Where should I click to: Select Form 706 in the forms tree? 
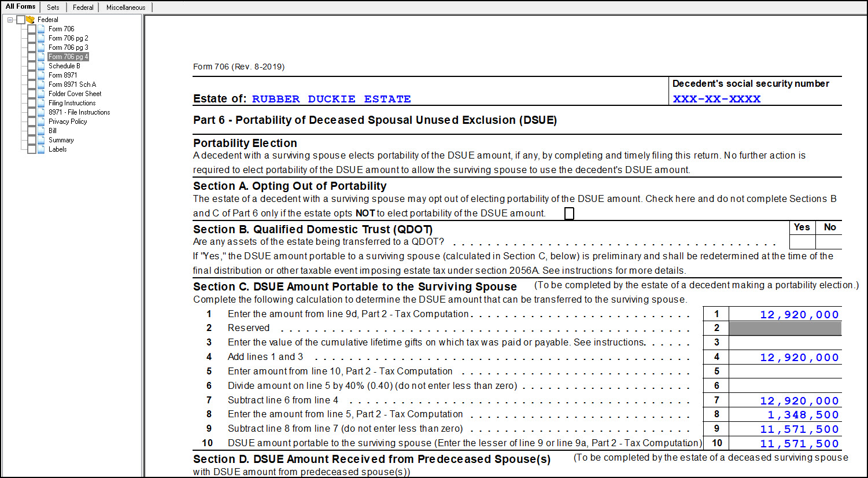pyautogui.click(x=61, y=29)
